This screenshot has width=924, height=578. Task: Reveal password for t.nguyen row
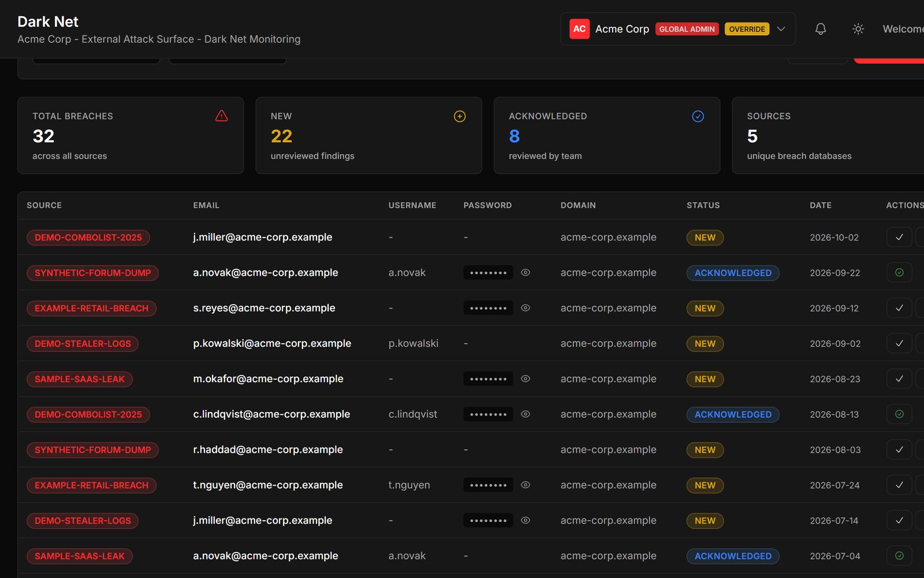[526, 485]
